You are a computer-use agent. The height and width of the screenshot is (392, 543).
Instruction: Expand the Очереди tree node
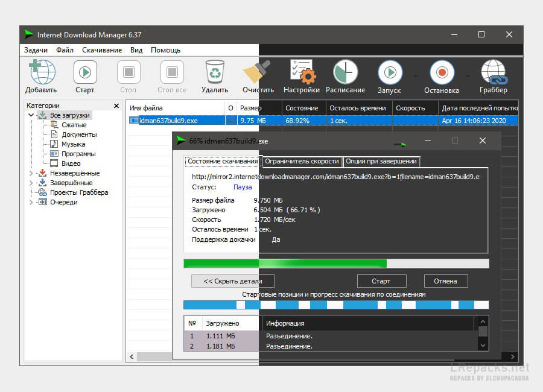tap(31, 202)
